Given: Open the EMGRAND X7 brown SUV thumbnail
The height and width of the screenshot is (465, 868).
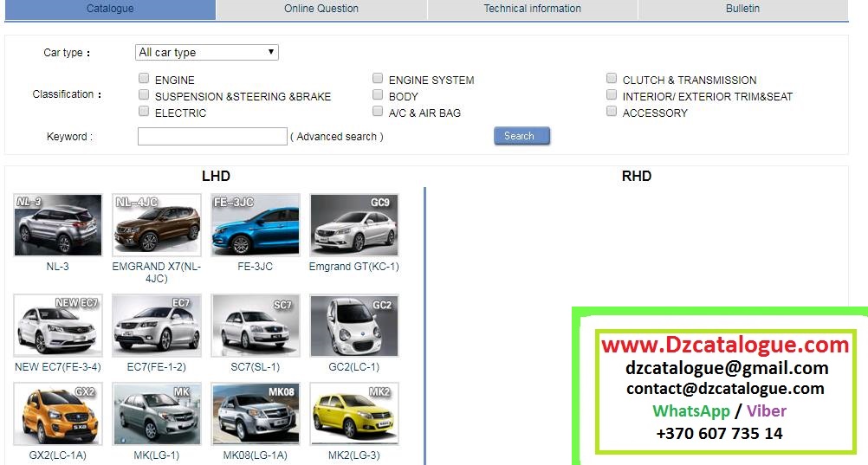Looking at the screenshot, I should coord(157,225).
